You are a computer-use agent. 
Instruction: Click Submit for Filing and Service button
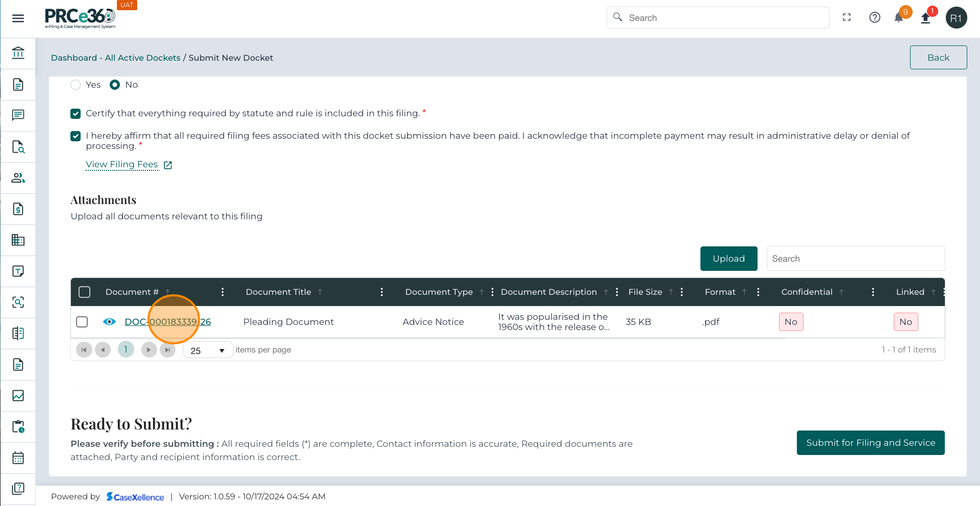point(870,443)
